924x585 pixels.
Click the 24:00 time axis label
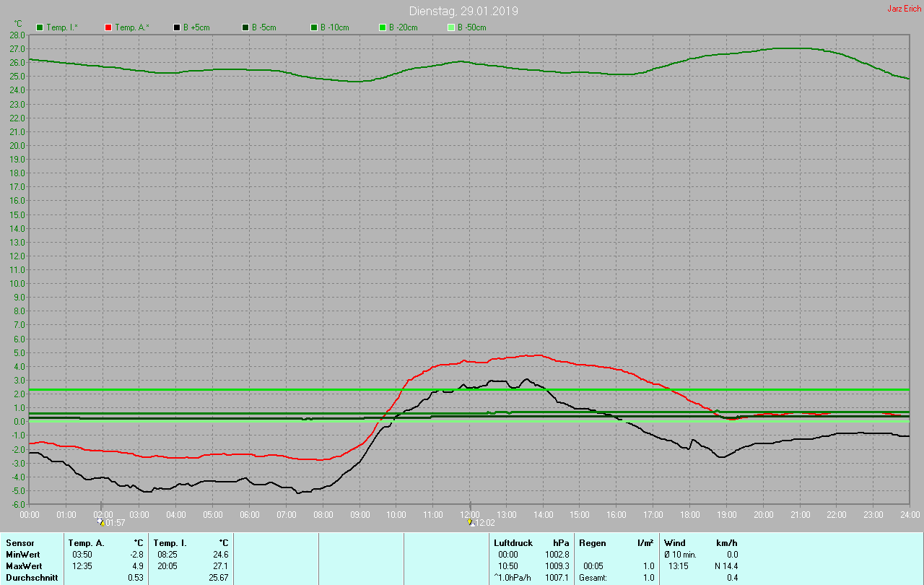tap(909, 514)
